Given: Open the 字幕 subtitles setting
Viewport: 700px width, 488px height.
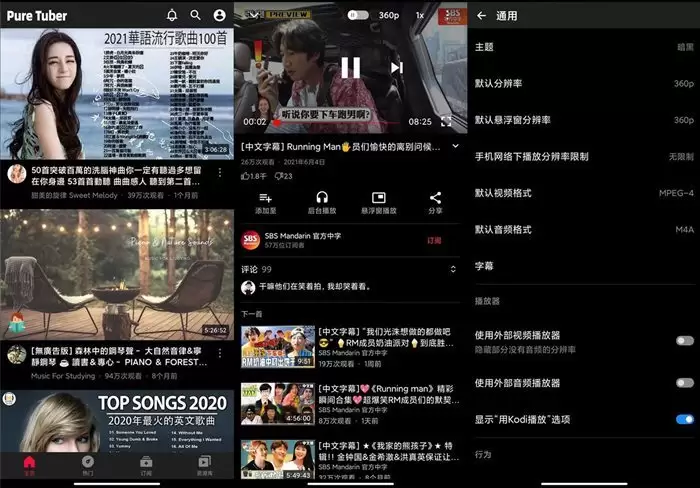Looking at the screenshot, I should coord(584,266).
